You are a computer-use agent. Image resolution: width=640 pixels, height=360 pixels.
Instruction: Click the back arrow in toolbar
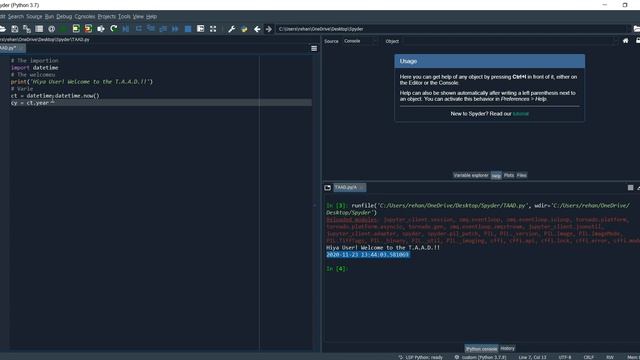click(257, 29)
